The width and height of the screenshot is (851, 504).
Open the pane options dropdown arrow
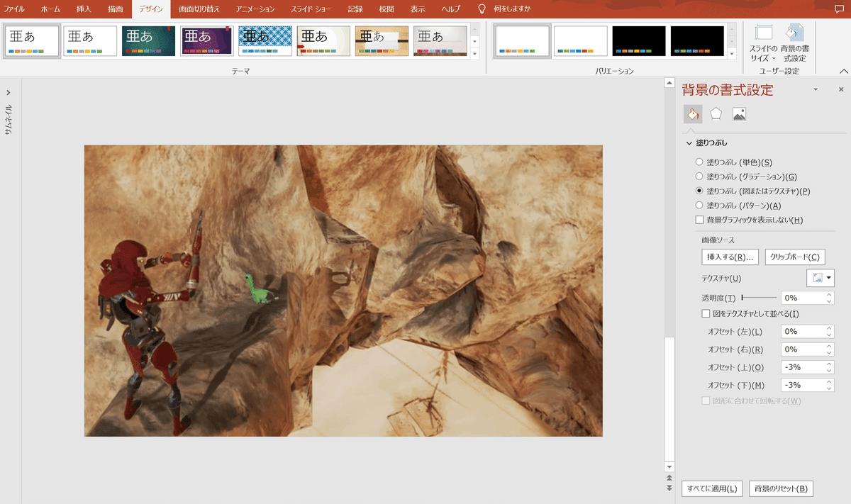(x=816, y=89)
